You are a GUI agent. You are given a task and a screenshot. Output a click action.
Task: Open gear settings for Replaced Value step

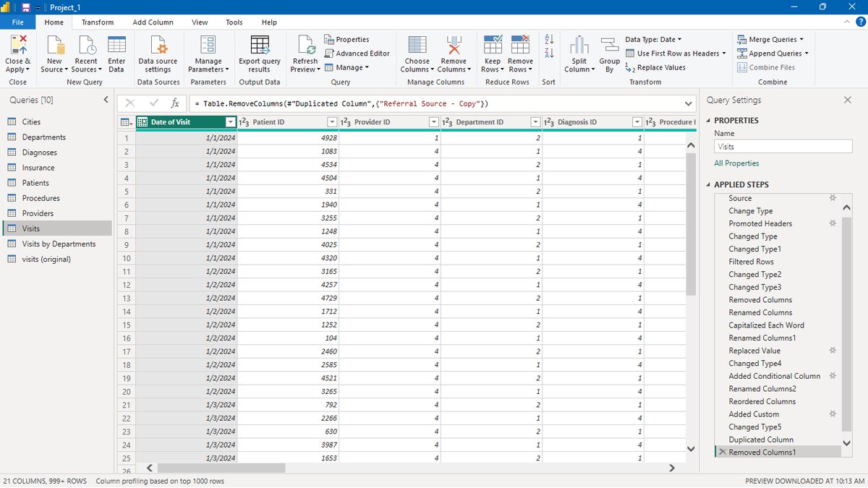pyautogui.click(x=833, y=351)
